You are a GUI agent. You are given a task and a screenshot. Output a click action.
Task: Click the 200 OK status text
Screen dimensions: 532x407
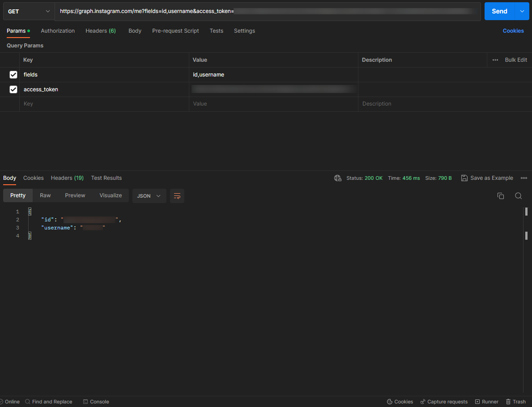point(373,178)
